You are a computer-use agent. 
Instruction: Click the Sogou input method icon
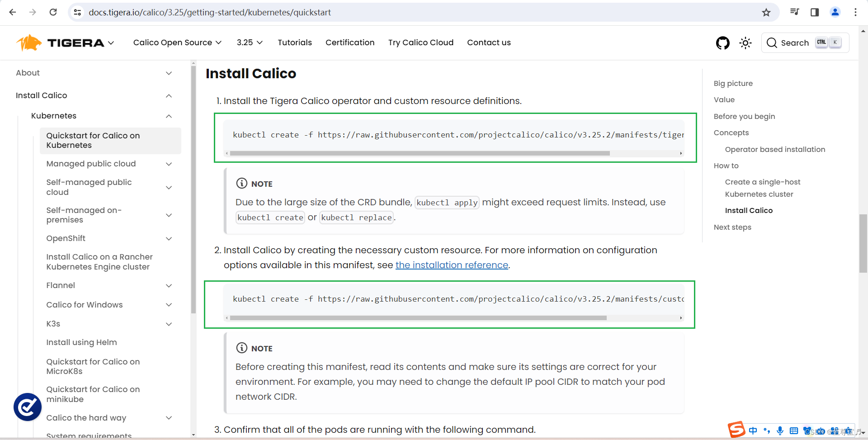click(x=736, y=430)
